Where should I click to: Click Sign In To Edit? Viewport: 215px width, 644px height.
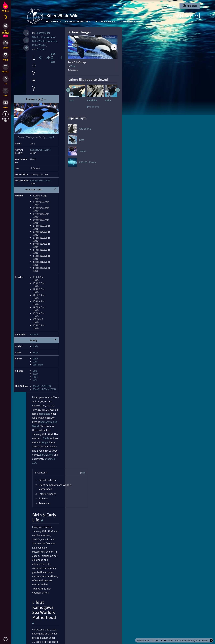pos(51,58)
